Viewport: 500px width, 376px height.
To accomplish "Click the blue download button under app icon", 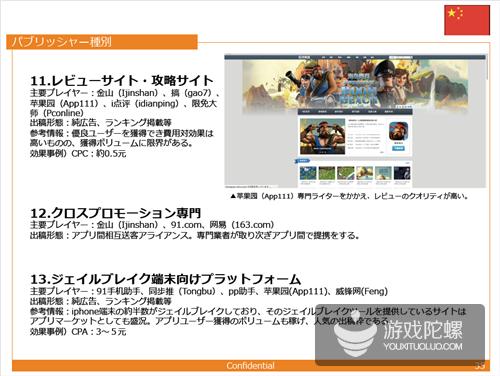I will [398, 148].
